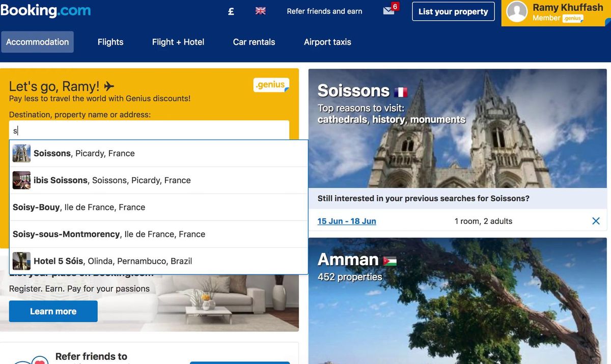Choose Hotel 5 Sóis in Olinda
The width and height of the screenshot is (611, 364).
tap(159, 261)
